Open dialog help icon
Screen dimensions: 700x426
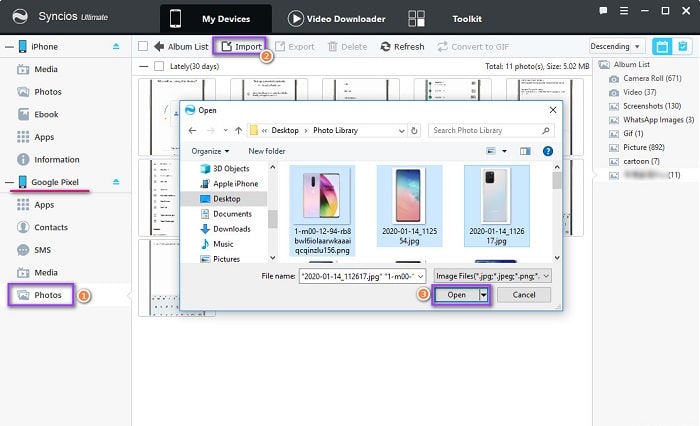coord(548,151)
